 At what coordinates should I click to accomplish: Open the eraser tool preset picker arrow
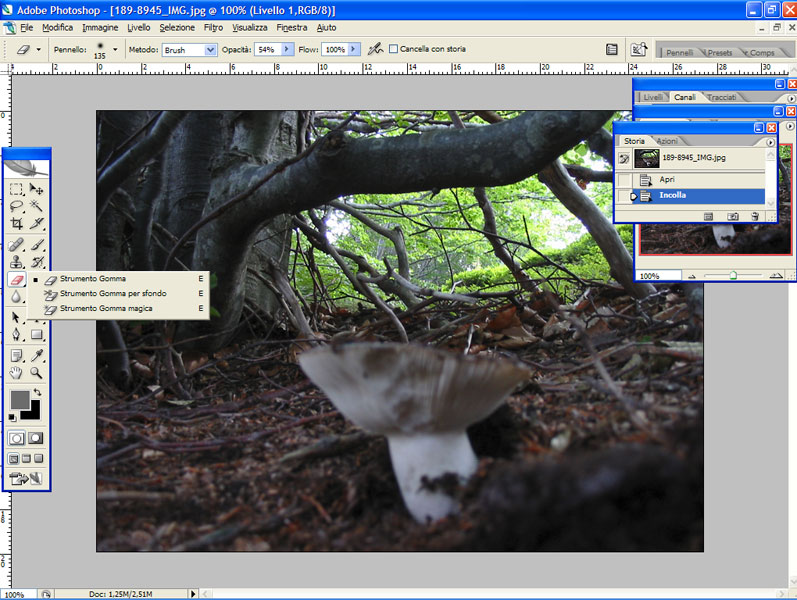(38, 49)
